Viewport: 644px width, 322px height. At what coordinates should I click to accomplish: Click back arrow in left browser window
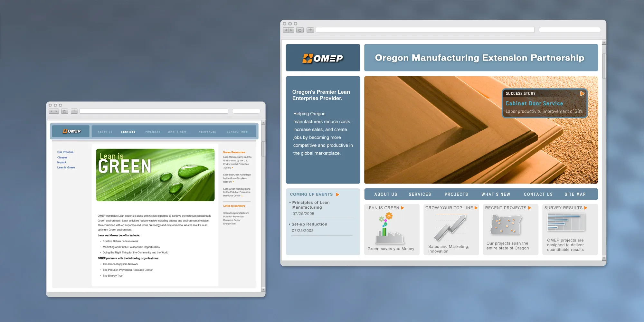(51, 111)
